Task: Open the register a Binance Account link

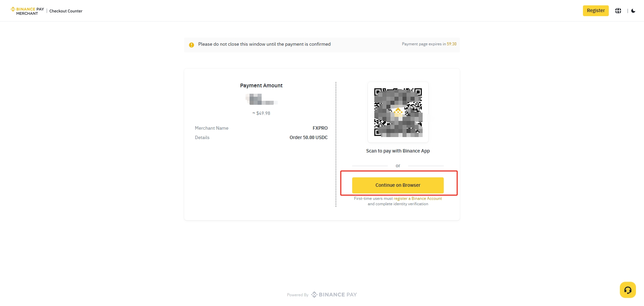Action: 418,199
